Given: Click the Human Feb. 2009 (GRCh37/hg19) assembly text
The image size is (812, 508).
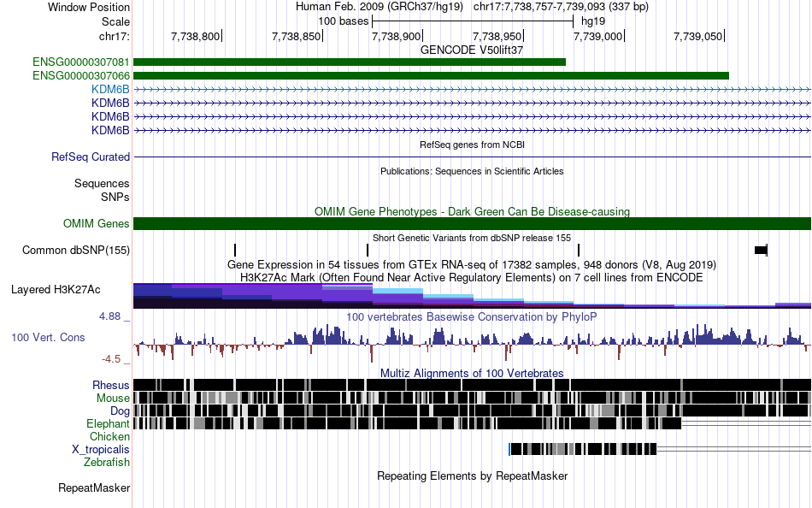Looking at the screenshot, I should pyautogui.click(x=380, y=7).
